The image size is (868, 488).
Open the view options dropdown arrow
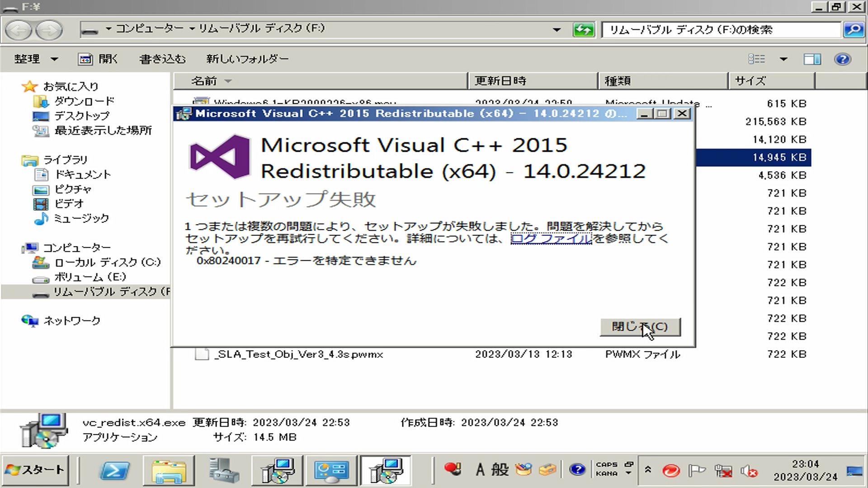[783, 59]
